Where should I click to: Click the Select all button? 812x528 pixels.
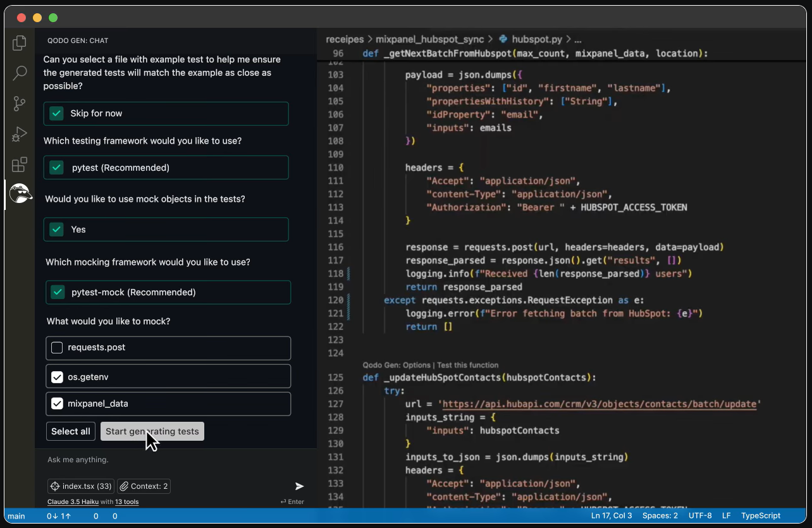[x=70, y=431]
